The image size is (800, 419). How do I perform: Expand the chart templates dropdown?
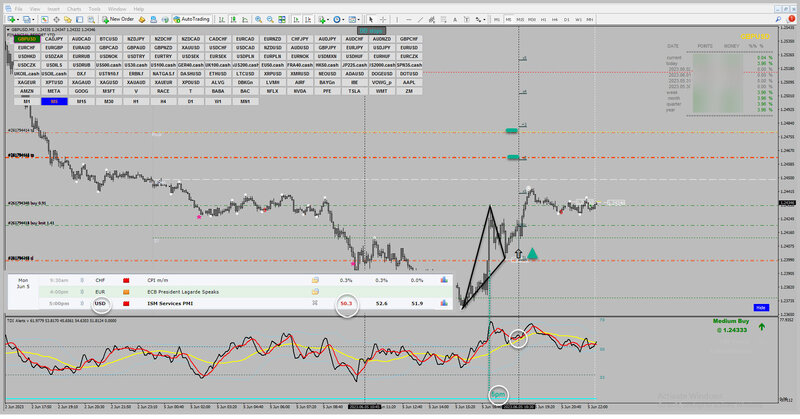coord(359,19)
